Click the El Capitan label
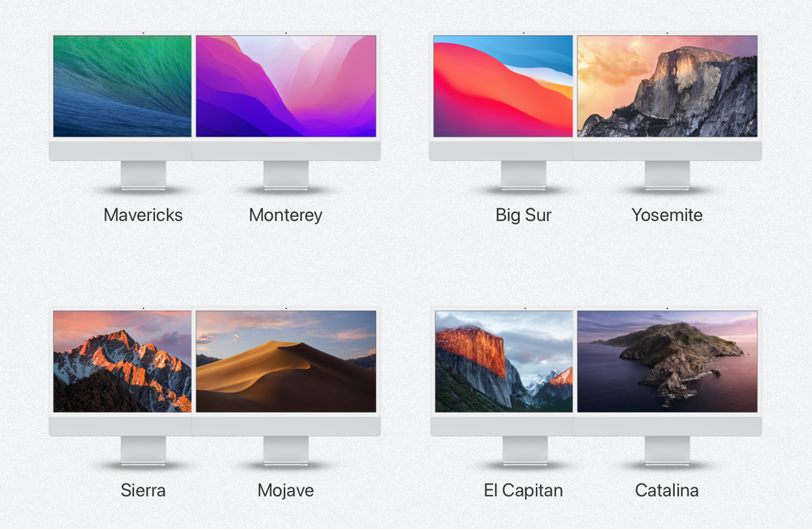 523,490
